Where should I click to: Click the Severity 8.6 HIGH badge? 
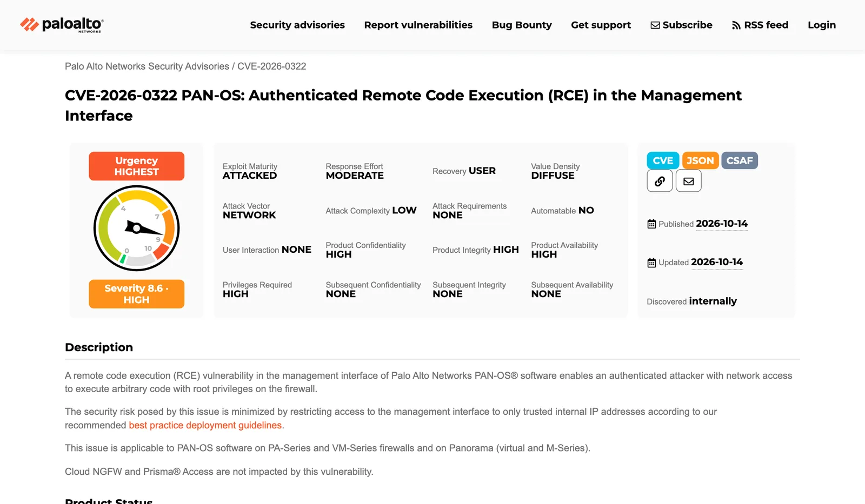coord(137,294)
